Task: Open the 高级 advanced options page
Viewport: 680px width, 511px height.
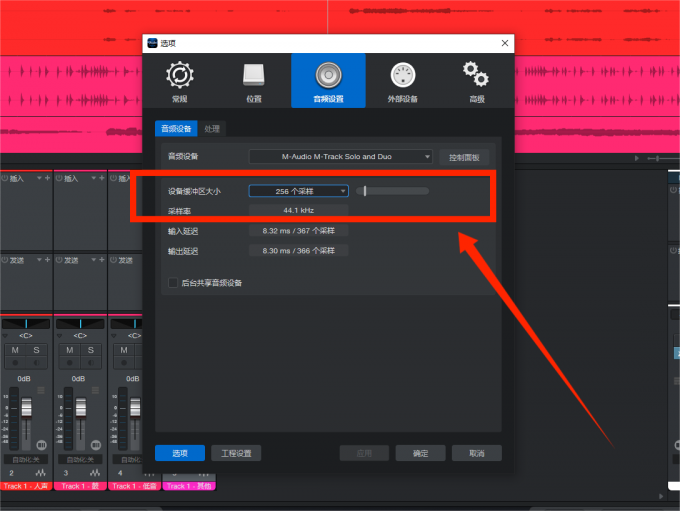Action: [477, 82]
